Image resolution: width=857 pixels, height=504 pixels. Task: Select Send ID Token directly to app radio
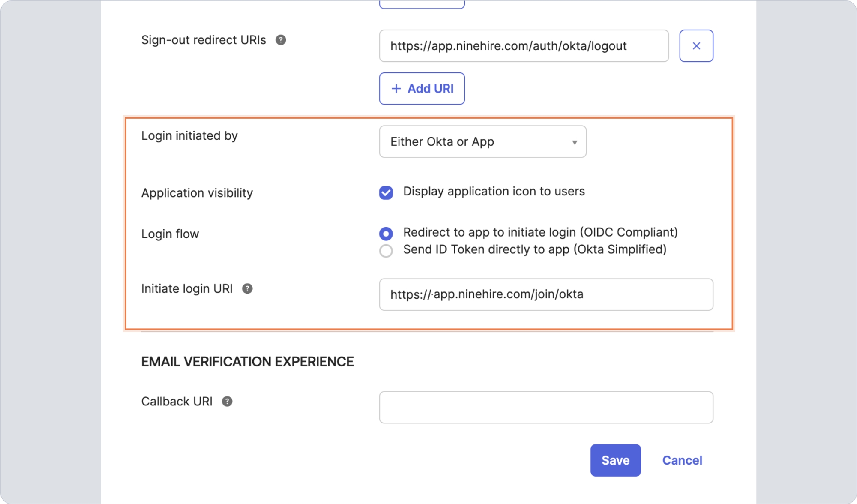pyautogui.click(x=386, y=251)
